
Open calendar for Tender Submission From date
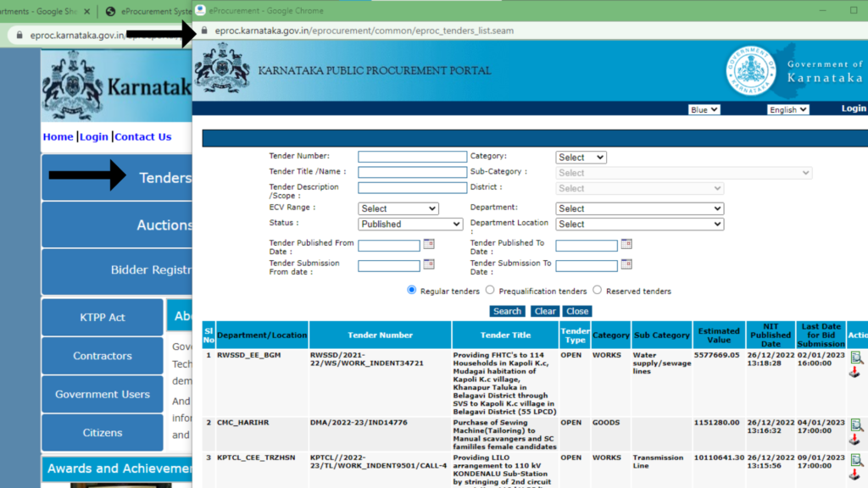(x=429, y=265)
